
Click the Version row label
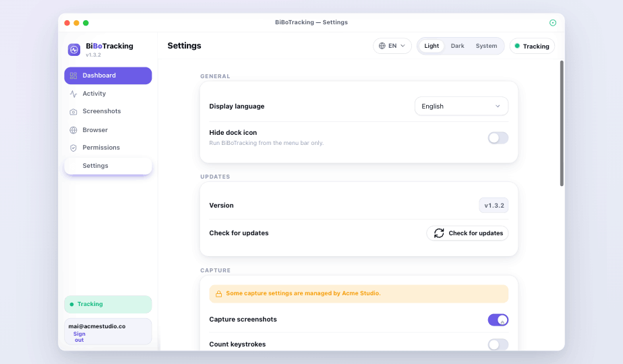click(221, 206)
